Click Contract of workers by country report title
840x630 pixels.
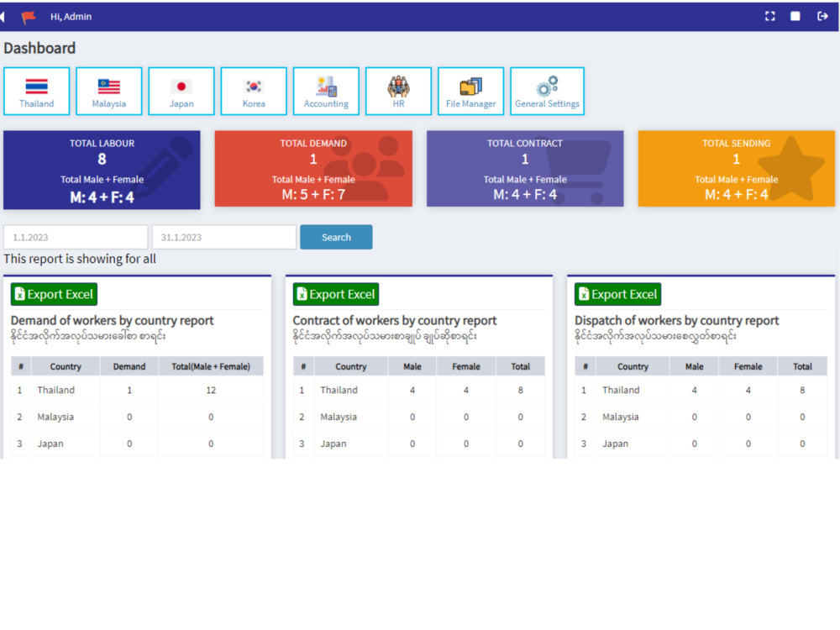point(395,320)
